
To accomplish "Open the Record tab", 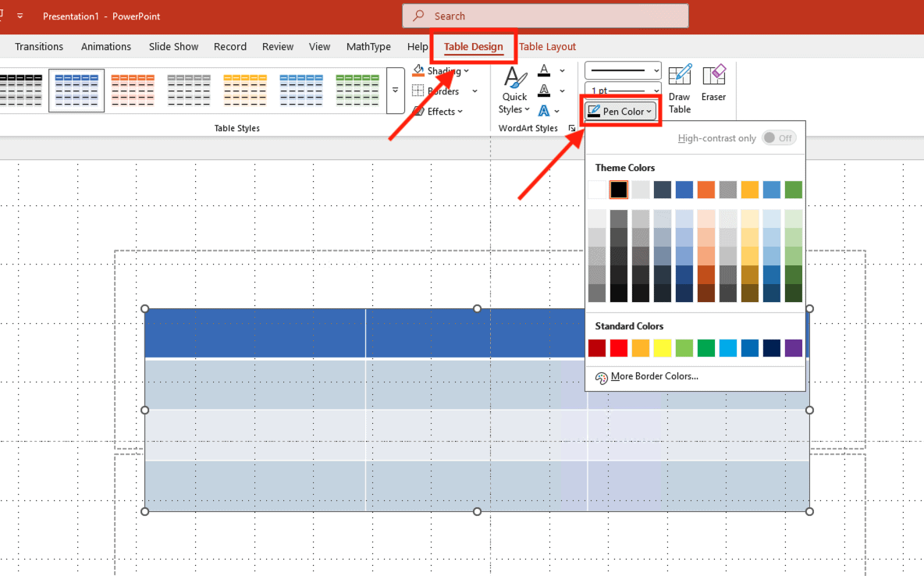I will pyautogui.click(x=229, y=47).
